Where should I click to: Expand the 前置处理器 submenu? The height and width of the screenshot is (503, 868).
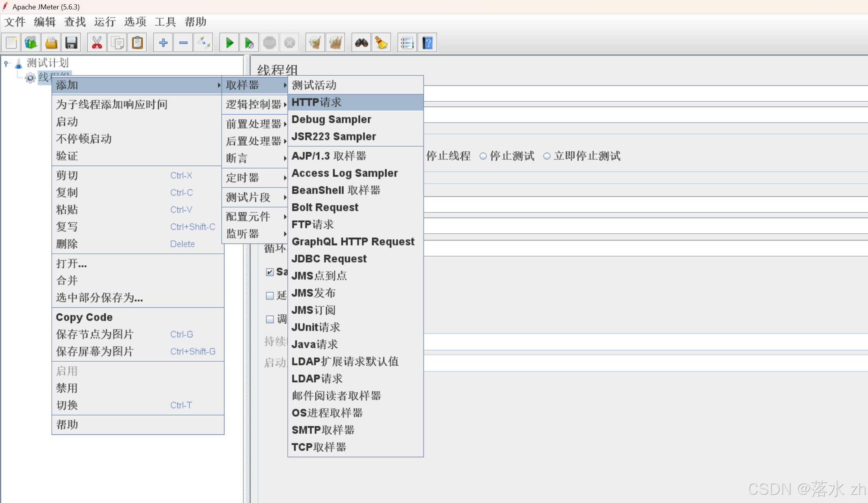coord(255,124)
